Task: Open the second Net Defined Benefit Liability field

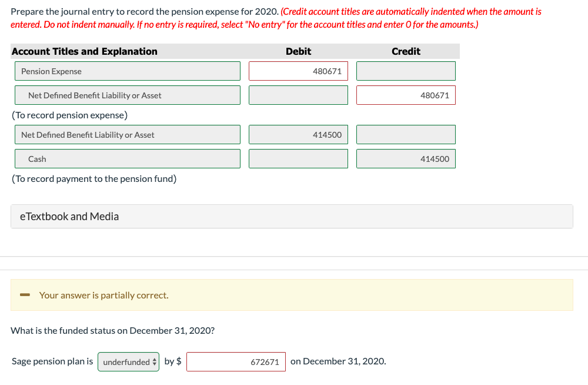Action: (x=128, y=134)
